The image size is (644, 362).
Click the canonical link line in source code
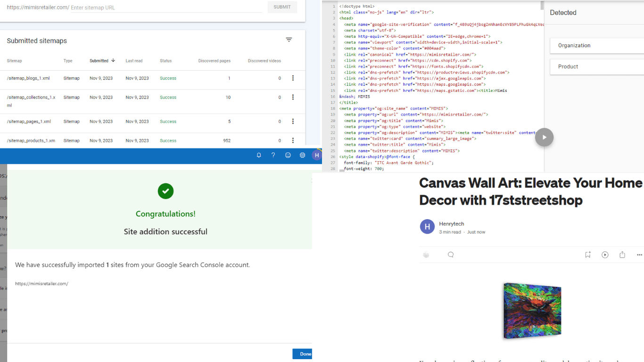410,55
